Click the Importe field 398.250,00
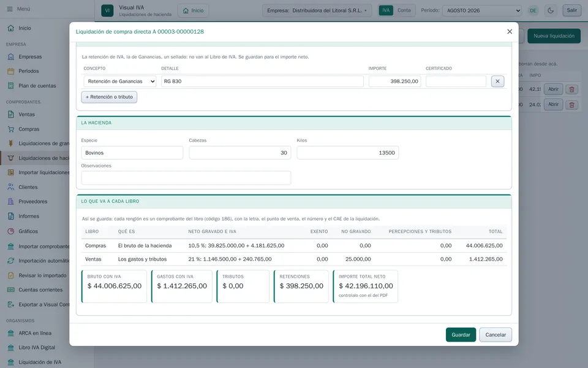This screenshot has height=368, width=588. (394, 81)
